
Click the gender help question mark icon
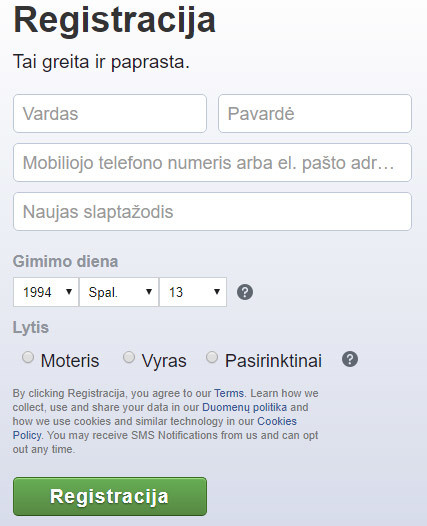[350, 359]
